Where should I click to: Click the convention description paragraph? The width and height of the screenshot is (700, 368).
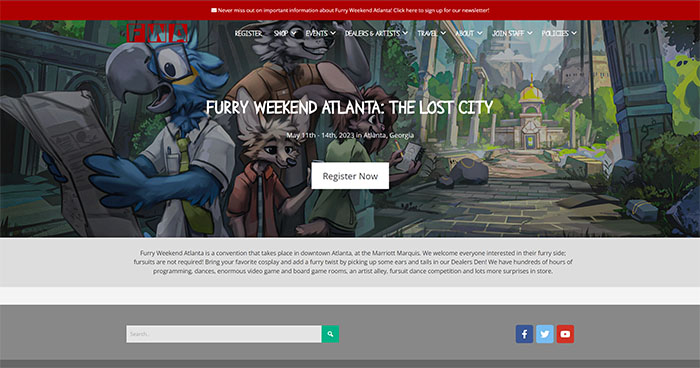click(x=353, y=262)
